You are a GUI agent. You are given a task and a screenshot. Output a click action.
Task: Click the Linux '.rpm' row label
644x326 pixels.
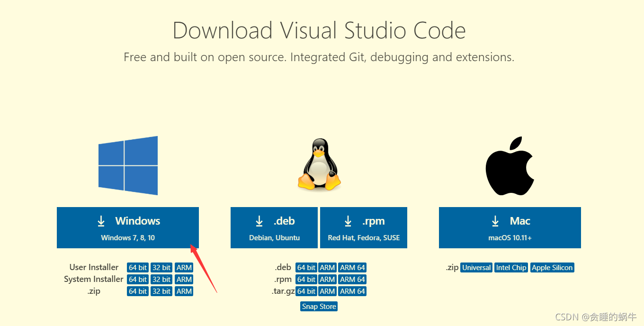pos(283,279)
